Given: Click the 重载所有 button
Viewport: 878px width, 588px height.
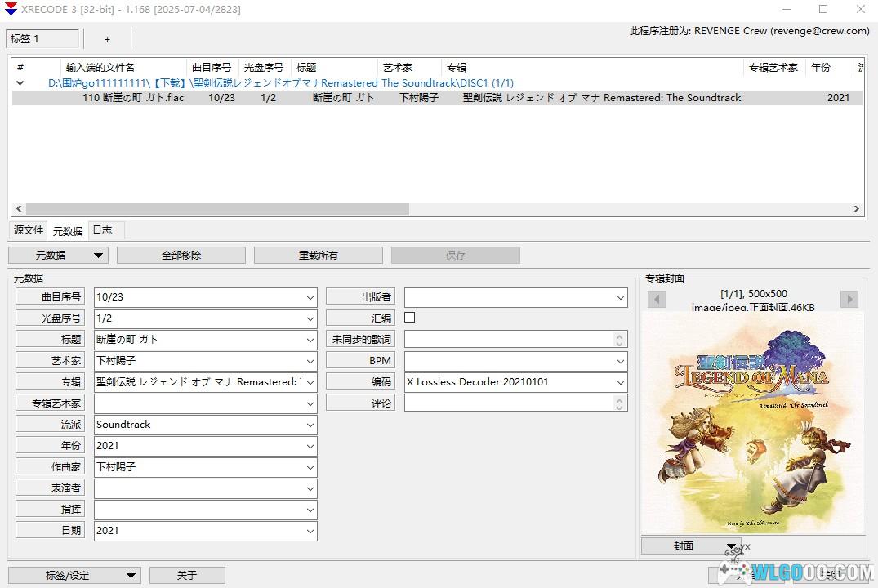Looking at the screenshot, I should pos(318,256).
